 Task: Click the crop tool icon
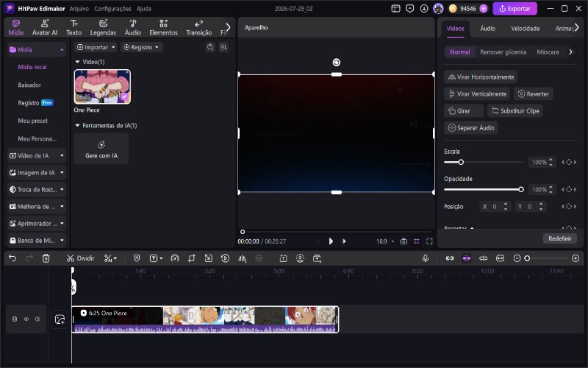click(x=192, y=258)
